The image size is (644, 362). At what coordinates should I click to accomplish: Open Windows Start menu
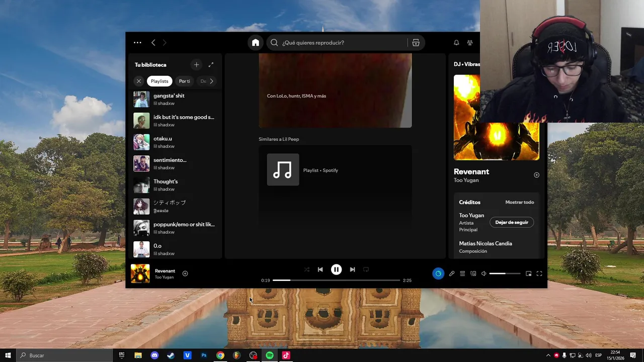click(8, 355)
